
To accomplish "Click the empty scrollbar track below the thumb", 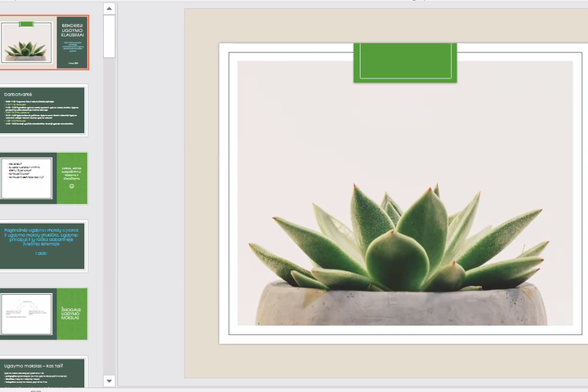I will (109, 216).
